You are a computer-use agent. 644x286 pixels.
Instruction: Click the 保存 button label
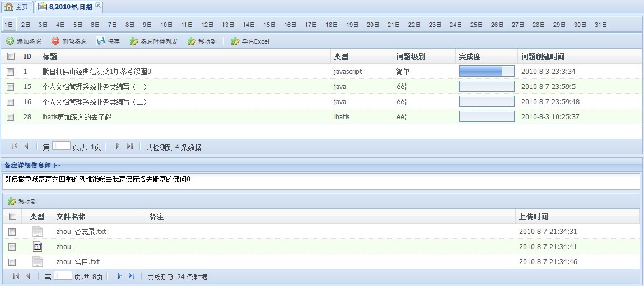pos(114,41)
